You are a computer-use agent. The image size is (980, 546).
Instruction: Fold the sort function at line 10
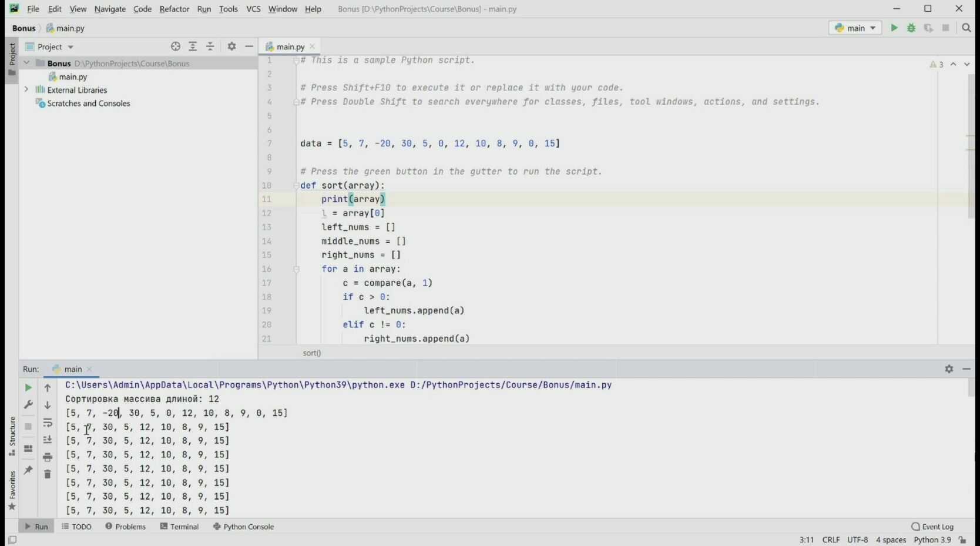[296, 185]
